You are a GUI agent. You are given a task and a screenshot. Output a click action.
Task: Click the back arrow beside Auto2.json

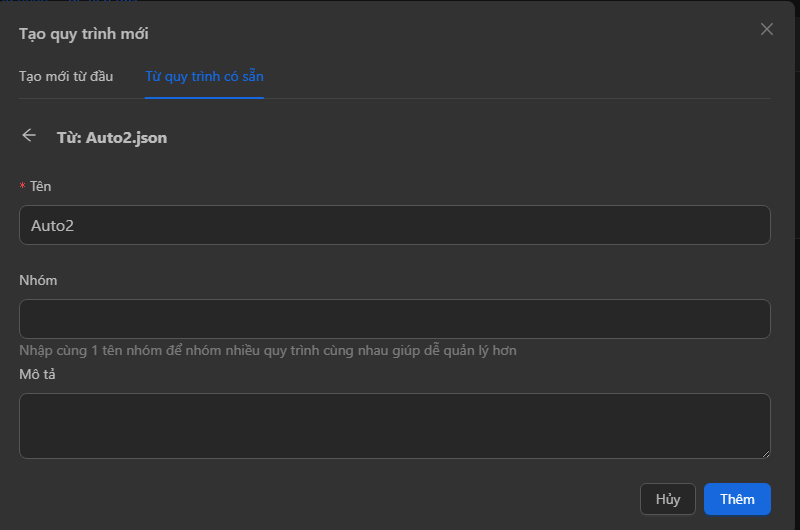pyautogui.click(x=29, y=136)
